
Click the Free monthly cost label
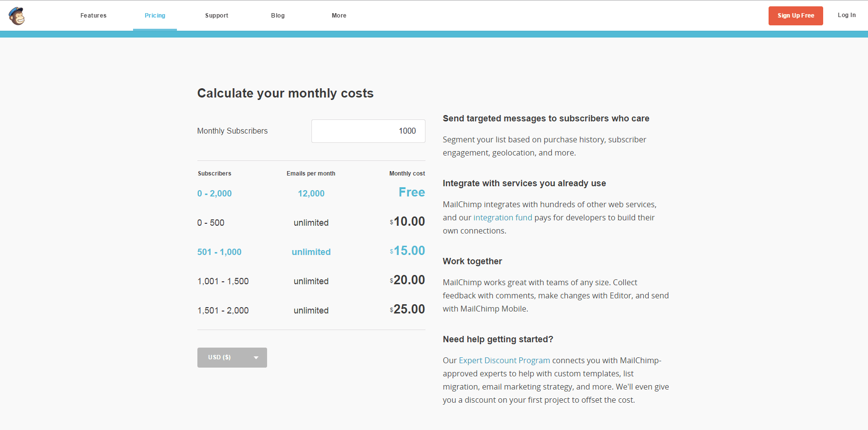pos(411,193)
